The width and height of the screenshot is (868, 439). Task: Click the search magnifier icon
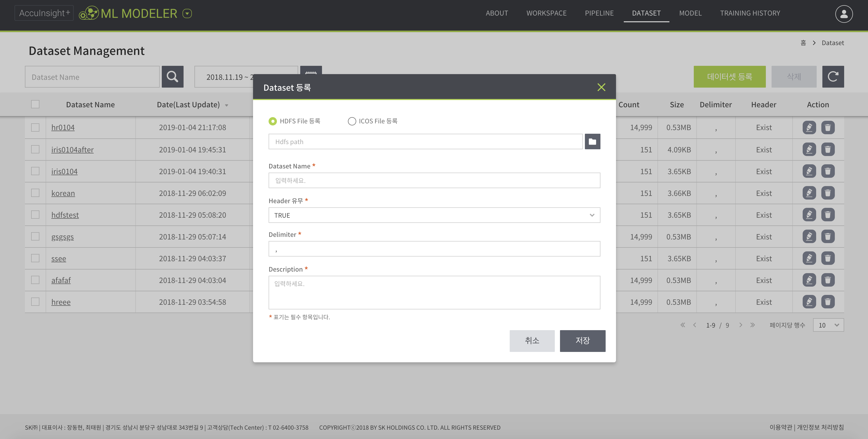pos(172,77)
